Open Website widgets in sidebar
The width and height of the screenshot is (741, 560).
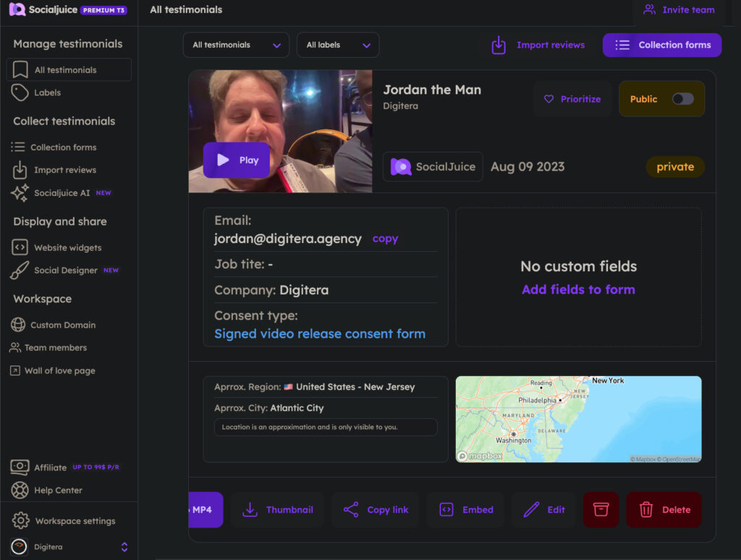(67, 247)
